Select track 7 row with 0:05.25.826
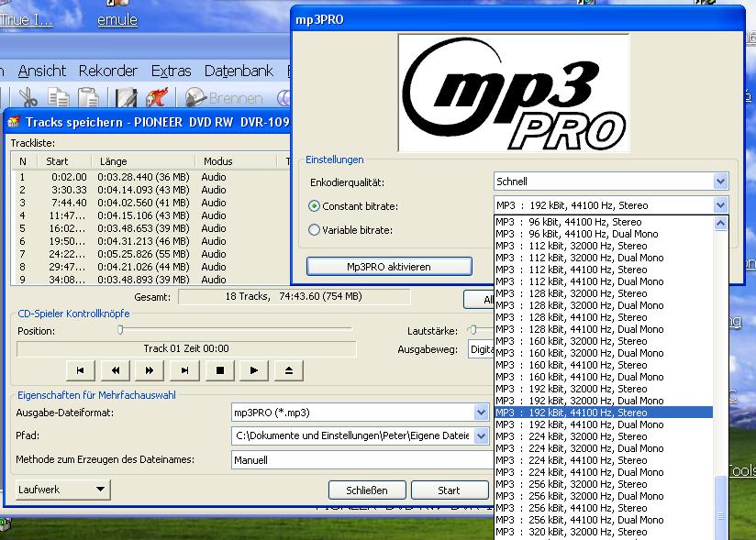The width and height of the screenshot is (756, 540). point(150,254)
